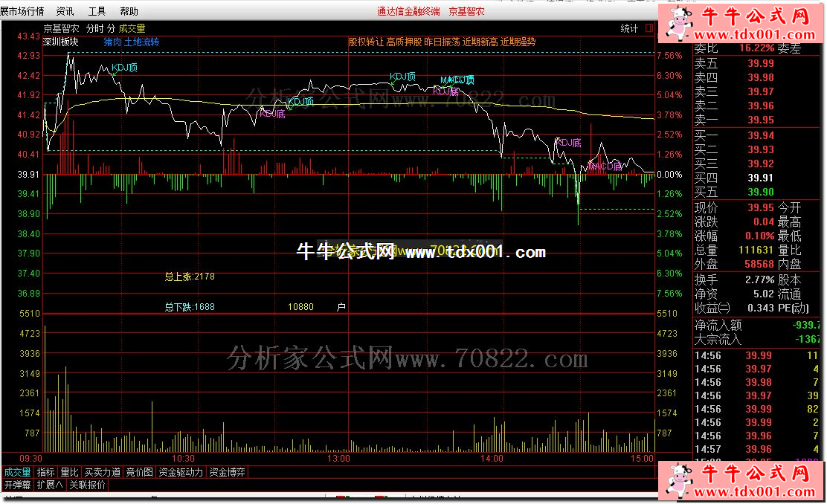Click the 卖四 price 39.98
Viewport: 827px width, 504px height.
(x=761, y=77)
